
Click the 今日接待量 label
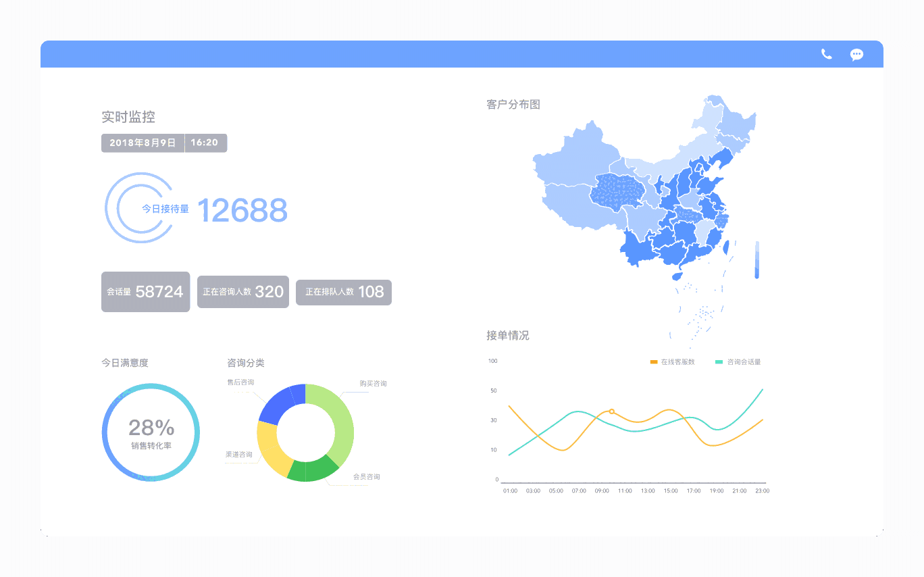pyautogui.click(x=165, y=209)
